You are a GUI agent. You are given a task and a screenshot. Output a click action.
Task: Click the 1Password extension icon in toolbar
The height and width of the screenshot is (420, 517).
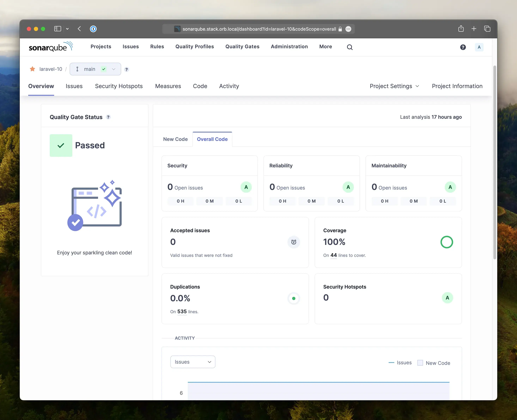[93, 29]
